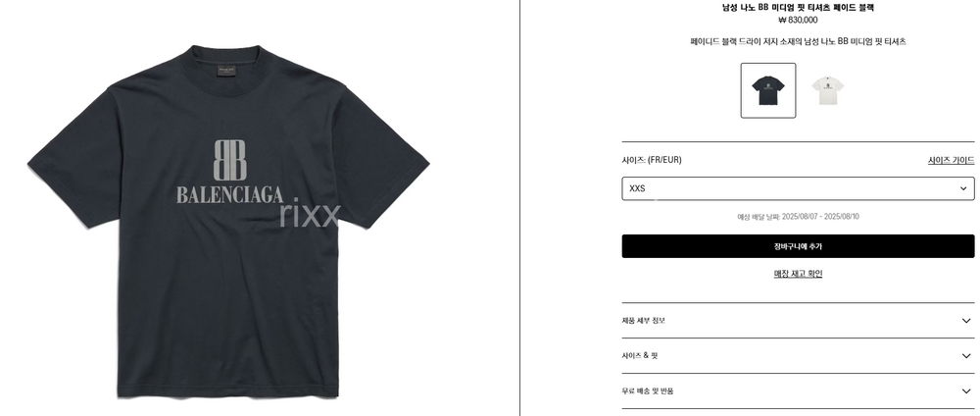
Task: Click the chevron arrow in the size selector
Action: (x=963, y=188)
